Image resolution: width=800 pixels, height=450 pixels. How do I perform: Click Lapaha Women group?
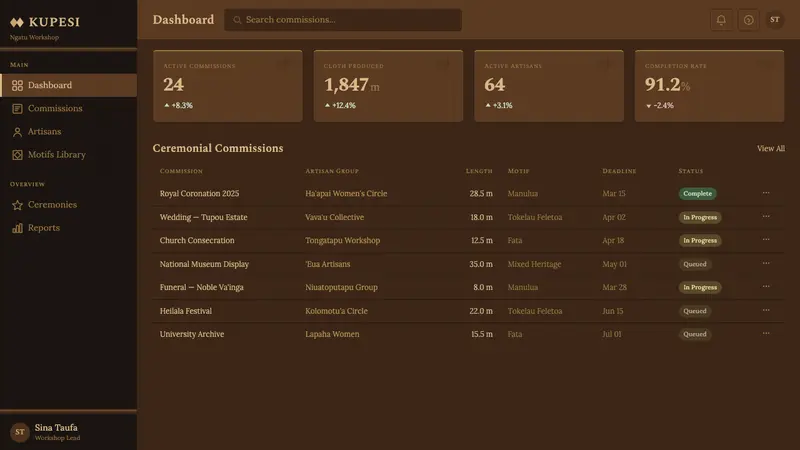[332, 334]
